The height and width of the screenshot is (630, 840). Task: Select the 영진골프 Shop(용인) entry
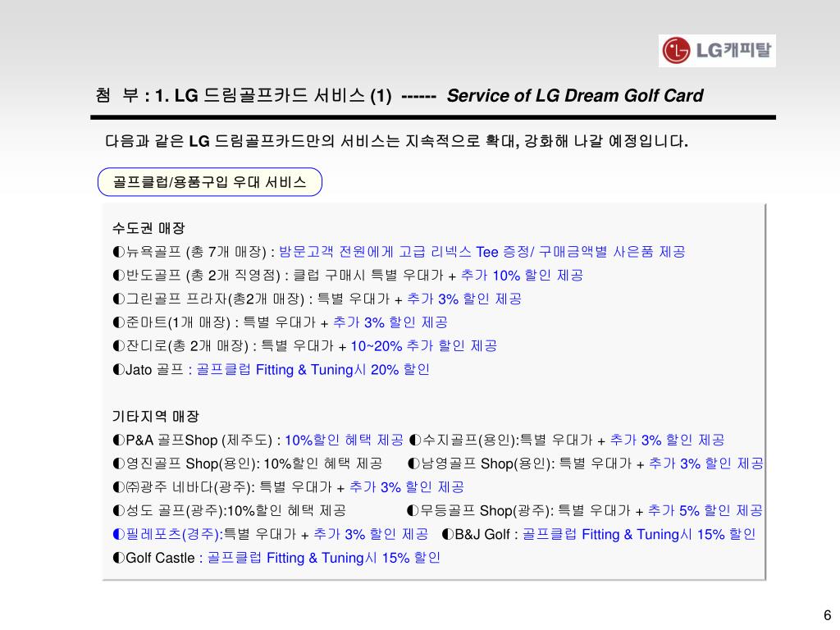tap(248, 463)
